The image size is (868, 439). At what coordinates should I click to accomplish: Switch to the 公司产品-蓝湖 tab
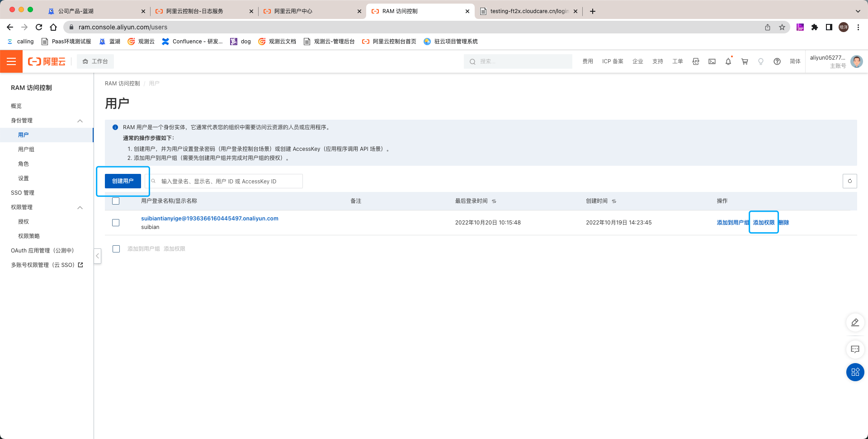[x=96, y=11]
